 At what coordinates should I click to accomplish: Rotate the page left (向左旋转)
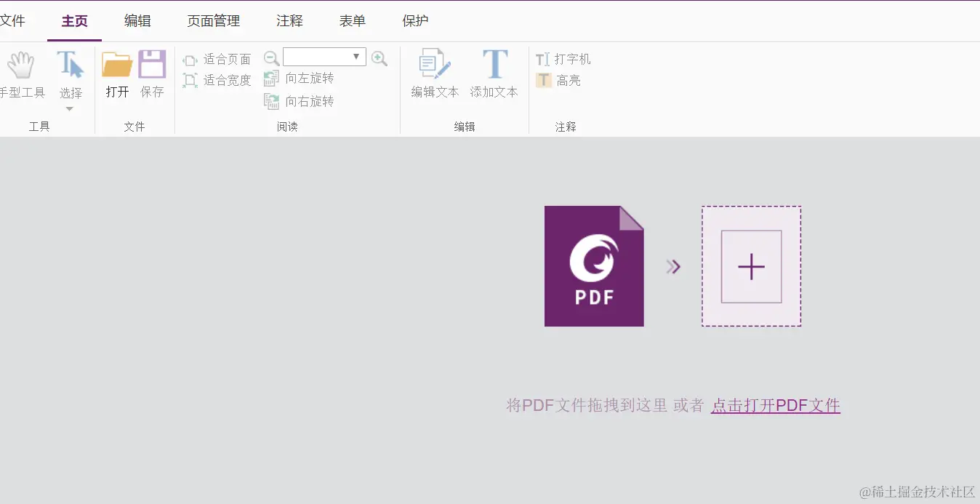pyautogui.click(x=299, y=79)
